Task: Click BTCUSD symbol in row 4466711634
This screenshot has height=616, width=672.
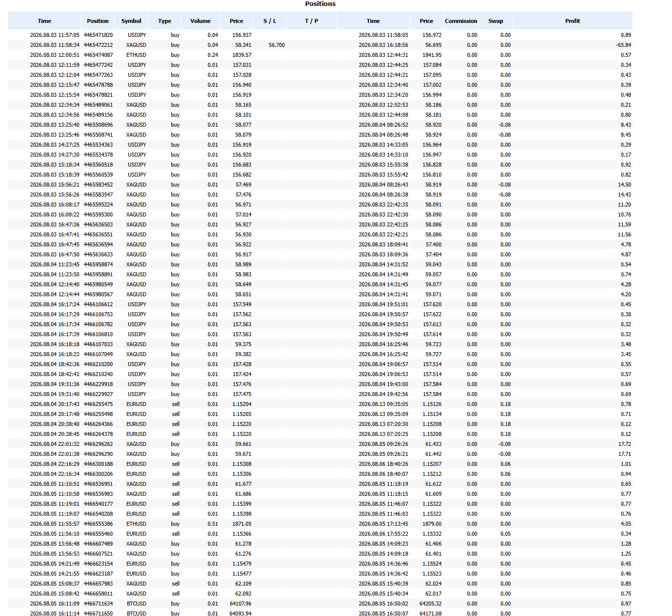Action: pos(136,604)
